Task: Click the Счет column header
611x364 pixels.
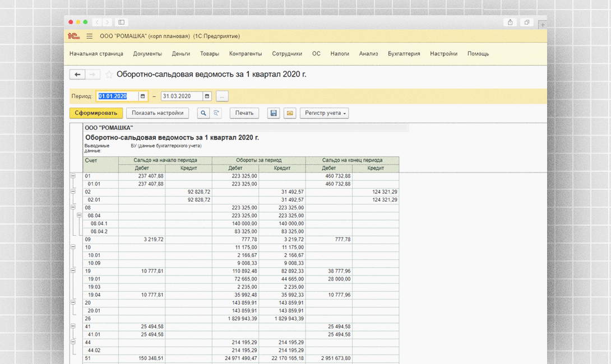Action: (100, 164)
